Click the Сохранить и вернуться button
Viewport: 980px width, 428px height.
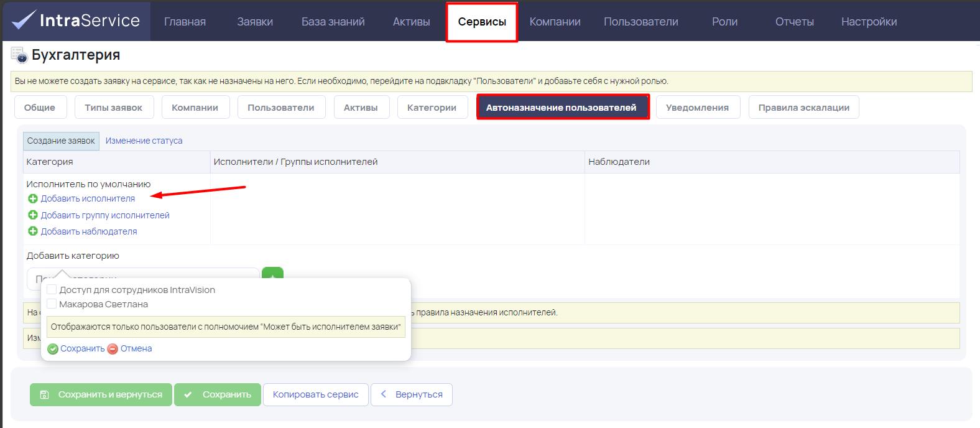pyautogui.click(x=101, y=394)
